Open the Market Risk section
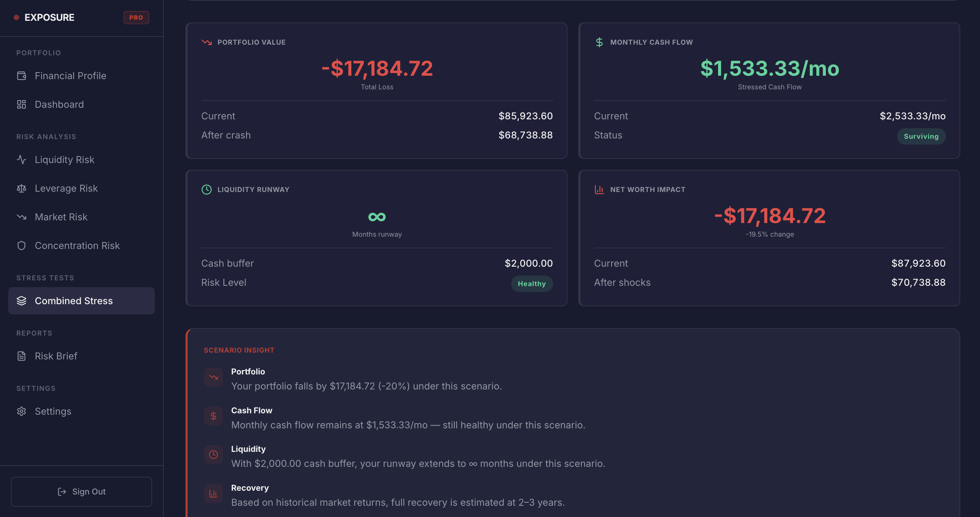 pyautogui.click(x=61, y=217)
